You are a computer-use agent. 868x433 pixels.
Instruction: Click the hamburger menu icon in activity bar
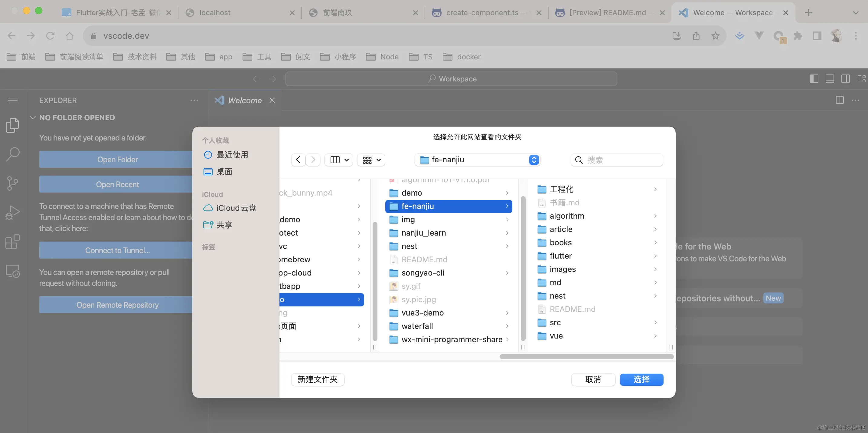pos(13,101)
